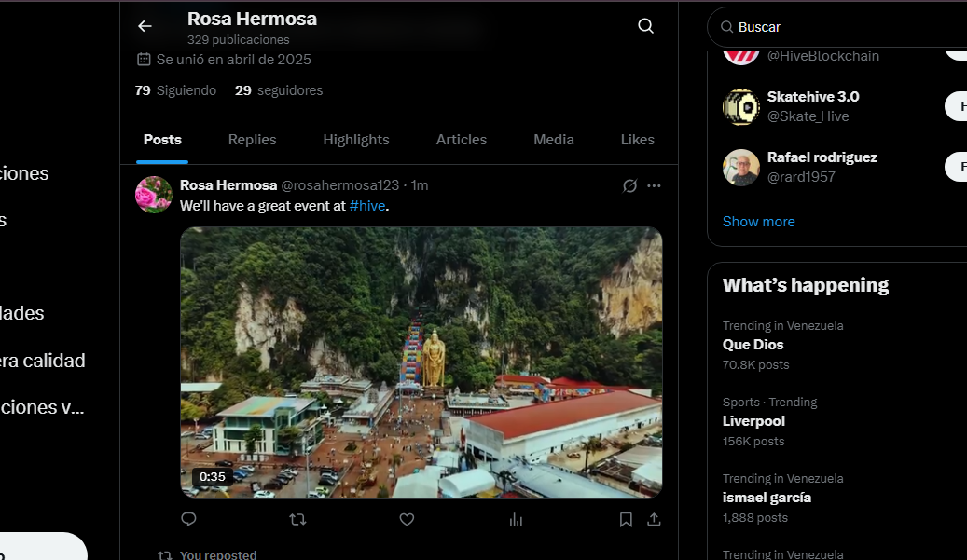This screenshot has height=560, width=967.
Task: Select the Media tab
Action: coord(554,140)
